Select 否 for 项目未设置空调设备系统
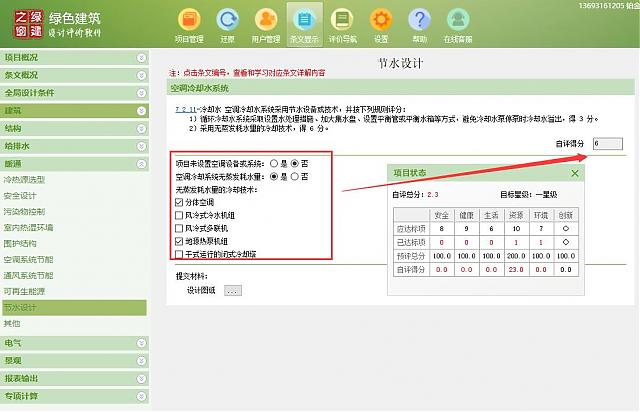The image size is (640, 412). pyautogui.click(x=295, y=163)
